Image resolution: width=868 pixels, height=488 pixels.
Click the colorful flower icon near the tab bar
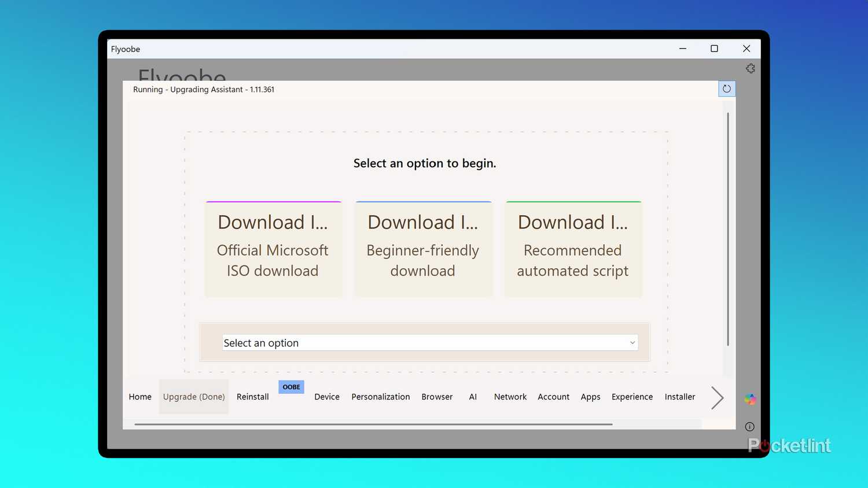pyautogui.click(x=749, y=398)
